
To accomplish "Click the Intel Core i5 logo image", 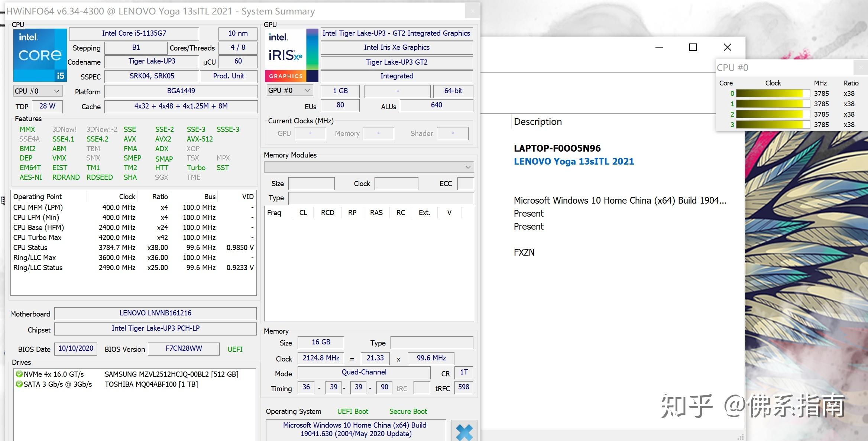I will click(40, 55).
